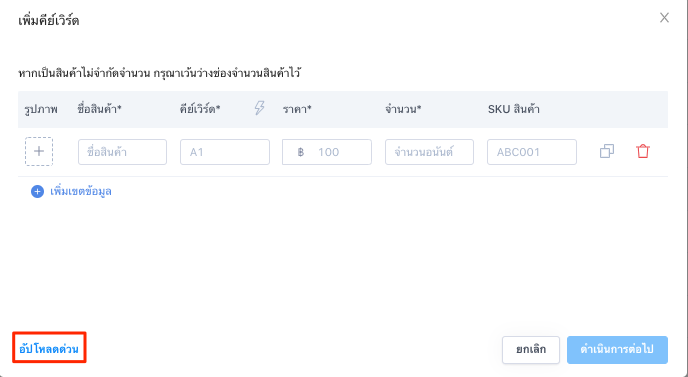This screenshot has height=377, width=688.
Task: Click the lightning bolt icon beside คีย์เวิร์ด
Action: (260, 108)
